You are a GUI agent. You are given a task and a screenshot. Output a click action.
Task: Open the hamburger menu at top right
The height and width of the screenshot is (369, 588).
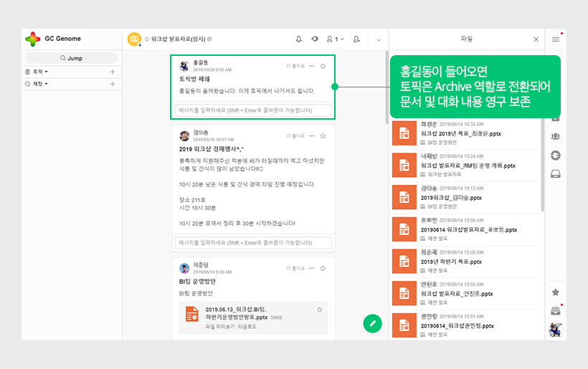(556, 39)
